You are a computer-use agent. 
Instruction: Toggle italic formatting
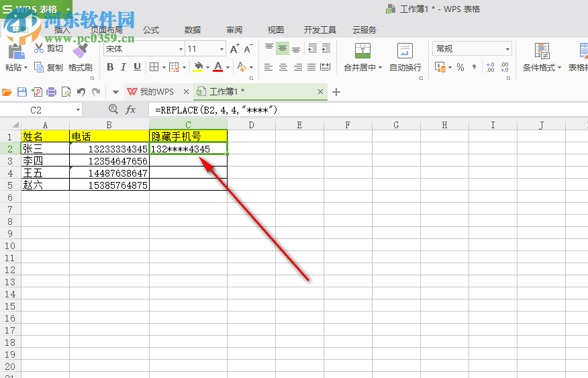[123, 67]
